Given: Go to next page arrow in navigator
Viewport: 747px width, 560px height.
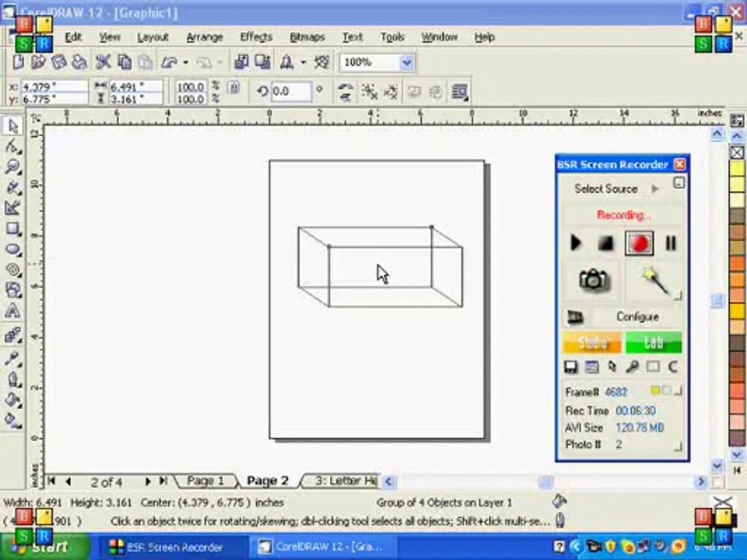Looking at the screenshot, I should (148, 481).
